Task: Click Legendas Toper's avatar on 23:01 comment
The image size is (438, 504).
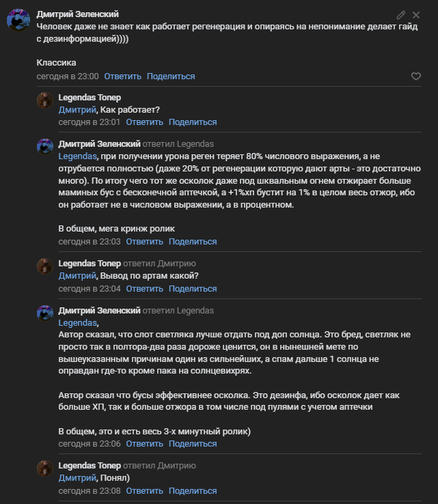Action: (x=45, y=100)
